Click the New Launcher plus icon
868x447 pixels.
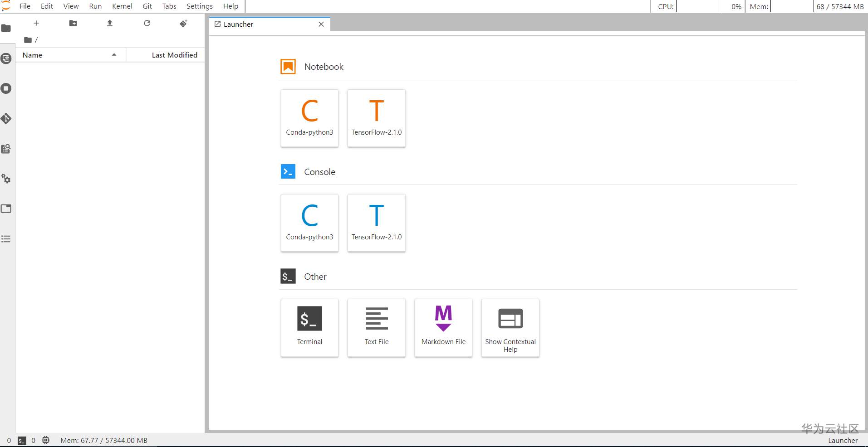click(36, 23)
